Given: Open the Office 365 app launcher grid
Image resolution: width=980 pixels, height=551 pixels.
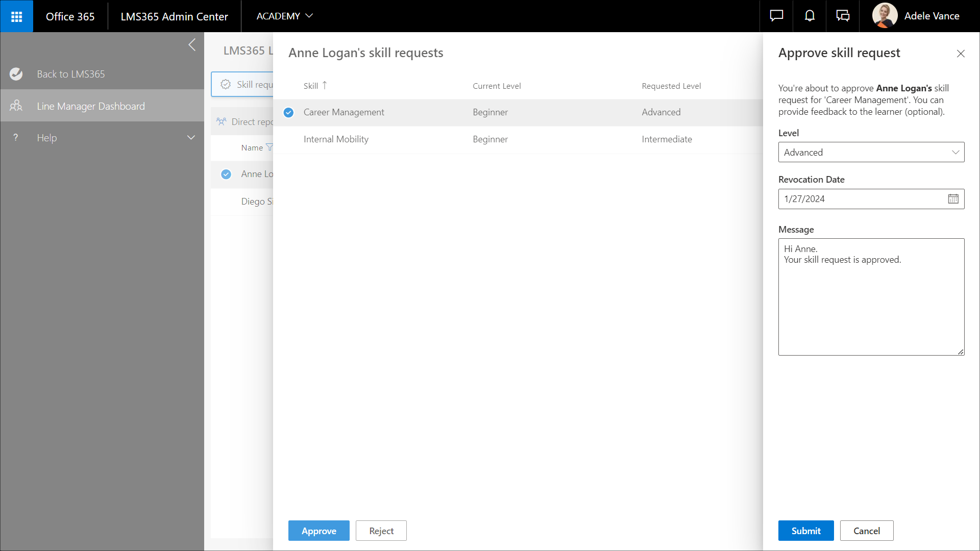Looking at the screenshot, I should (16, 16).
